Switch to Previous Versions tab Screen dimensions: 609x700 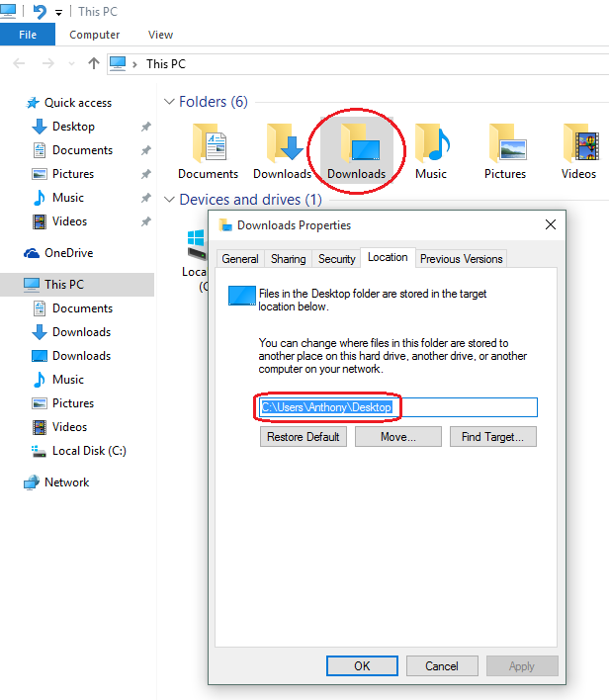[462, 259]
